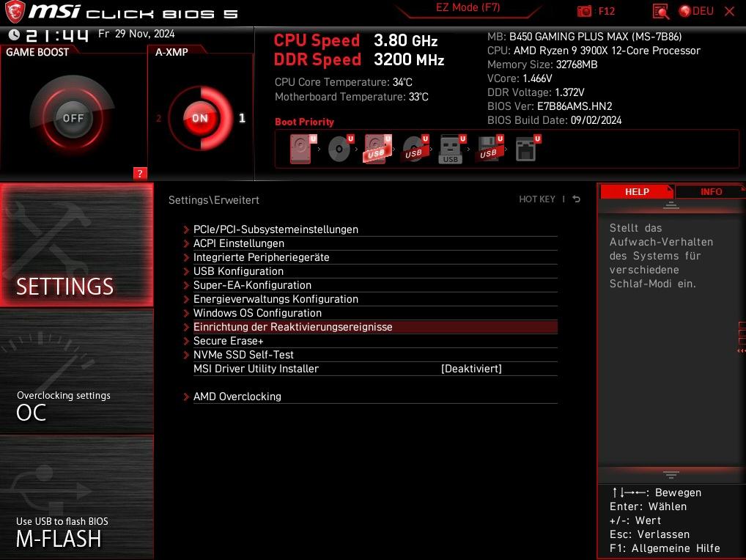Viewport: 746px width, 560px height.
Task: Click the Boot Priority label
Action: click(x=305, y=122)
